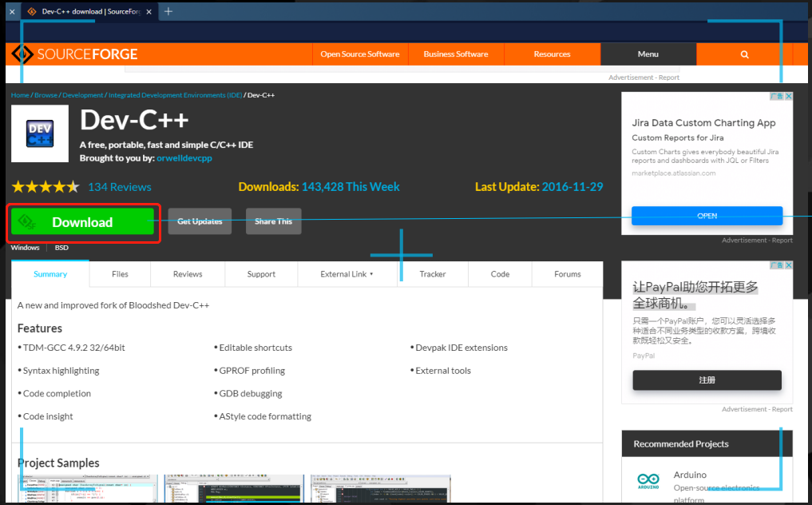Open the 134 Reviews link
This screenshot has height=505, width=812.
click(x=120, y=187)
